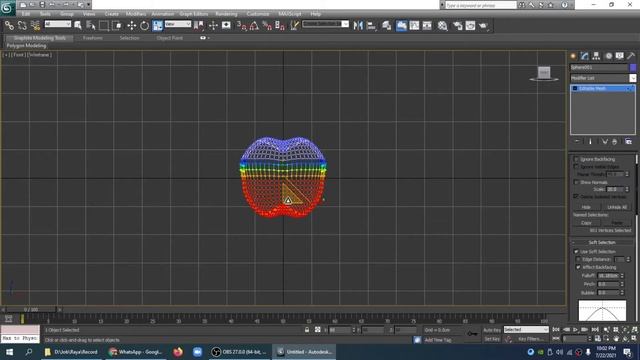Open Edit Named Selection Sets
Viewport: 640px width, 360px height.
[294, 26]
